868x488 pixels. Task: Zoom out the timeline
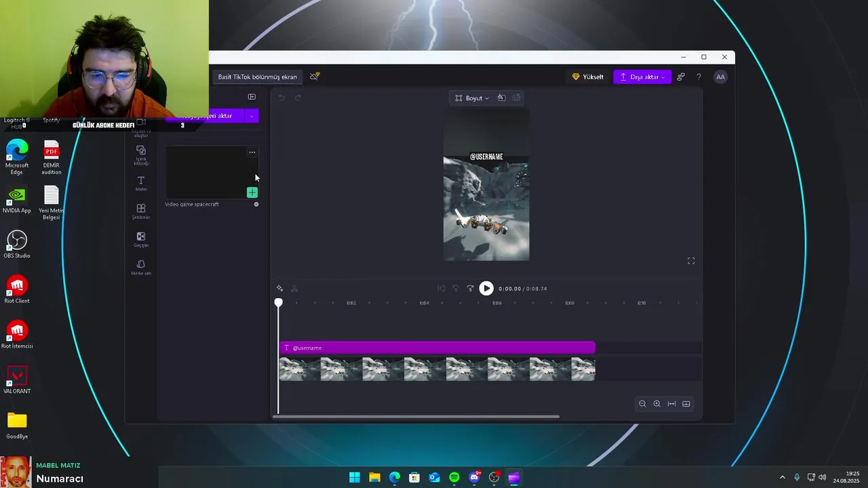pyautogui.click(x=642, y=404)
